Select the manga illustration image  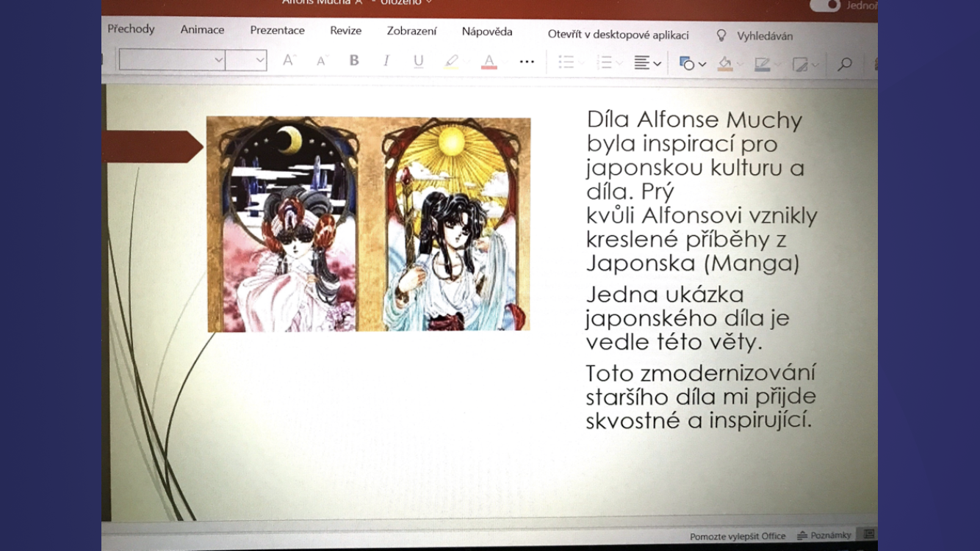[369, 224]
